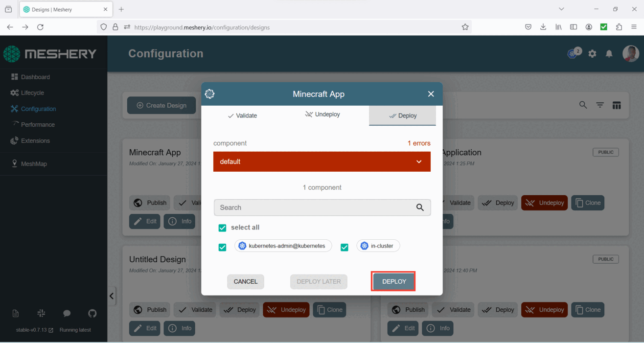Collapse the sidebar with the arrow handle

(x=112, y=296)
